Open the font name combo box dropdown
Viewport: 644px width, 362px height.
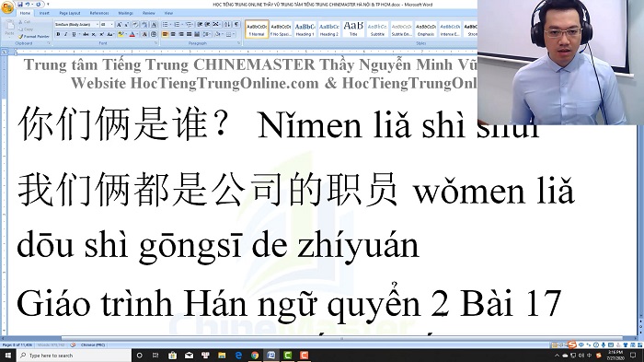coord(98,25)
